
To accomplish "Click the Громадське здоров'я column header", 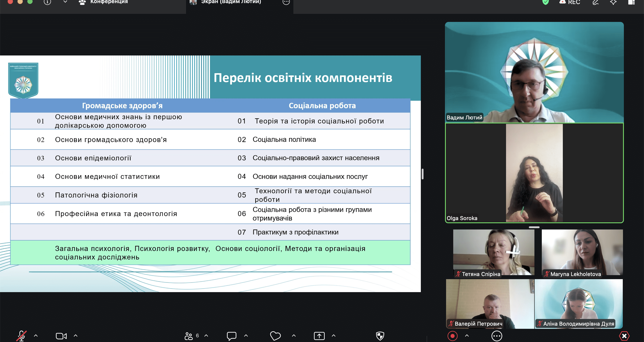I will [122, 106].
